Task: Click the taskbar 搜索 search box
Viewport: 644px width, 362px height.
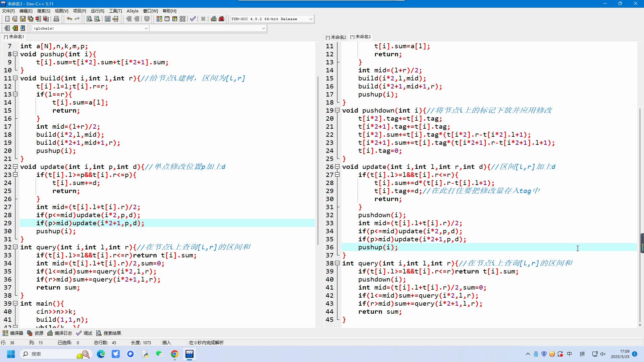Action: click(x=55, y=354)
